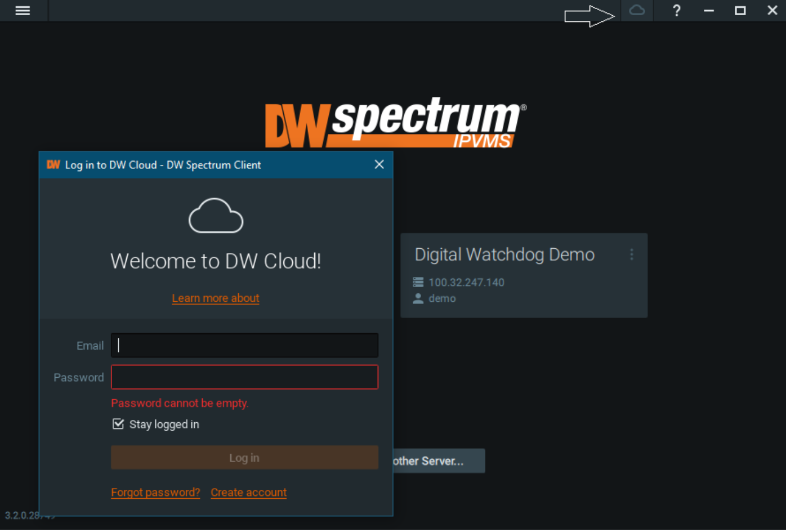Maximize the DW Spectrum window

(740, 11)
